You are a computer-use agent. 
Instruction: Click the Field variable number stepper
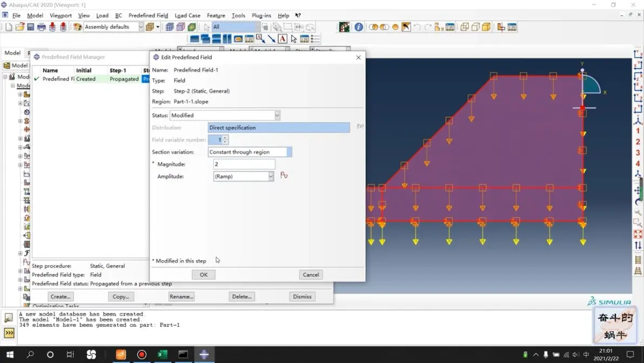coord(225,140)
